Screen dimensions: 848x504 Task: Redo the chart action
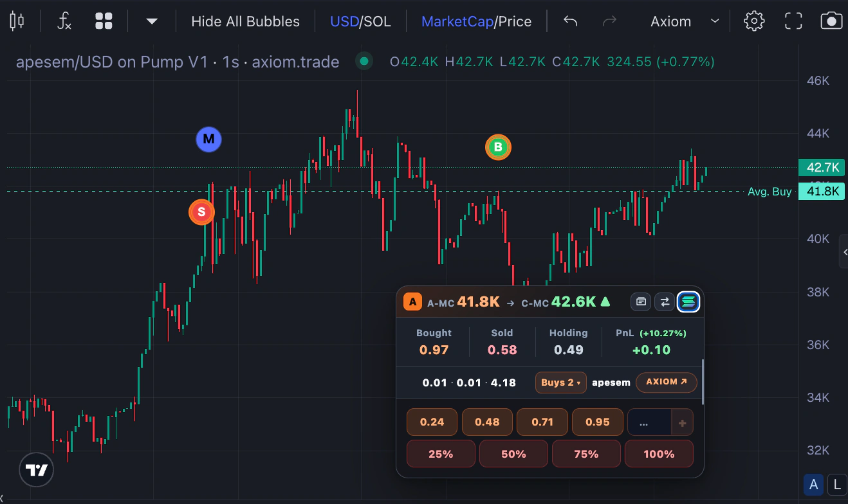pyautogui.click(x=609, y=21)
